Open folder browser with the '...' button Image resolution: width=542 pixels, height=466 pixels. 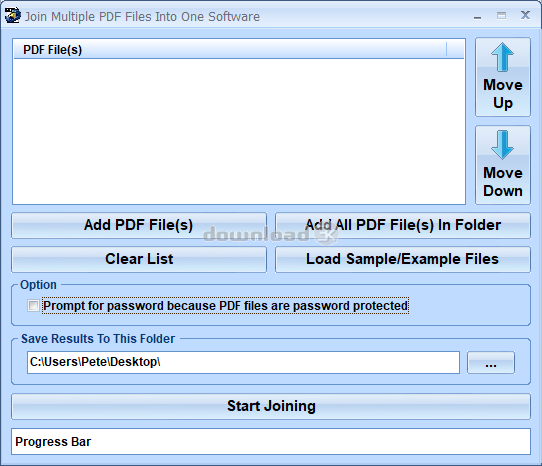pos(491,363)
